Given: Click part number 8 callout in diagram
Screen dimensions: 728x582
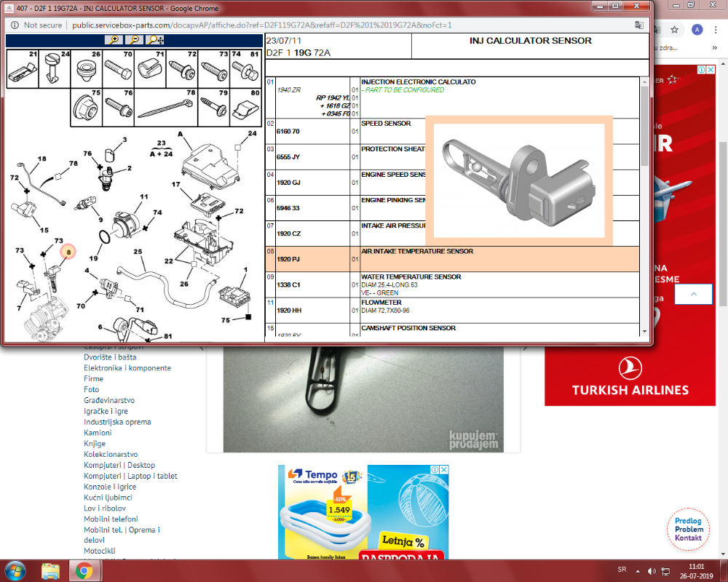Looking at the screenshot, I should pos(68,252).
